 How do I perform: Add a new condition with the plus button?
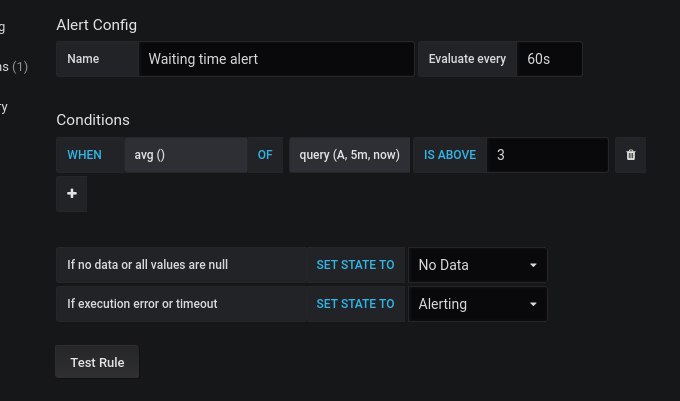tap(72, 193)
